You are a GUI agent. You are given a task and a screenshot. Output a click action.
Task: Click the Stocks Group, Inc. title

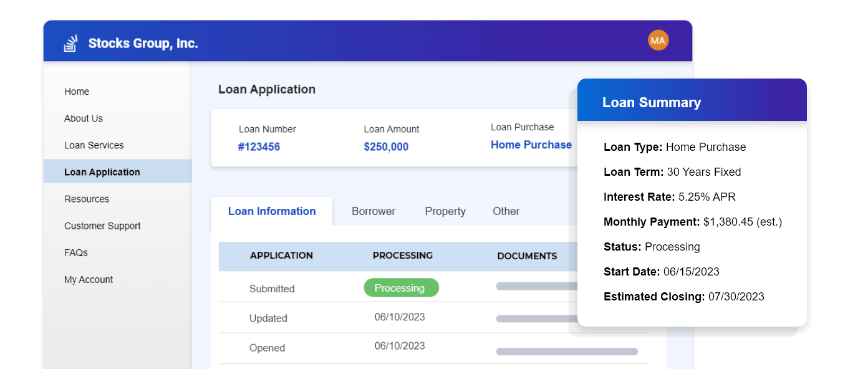tap(143, 44)
